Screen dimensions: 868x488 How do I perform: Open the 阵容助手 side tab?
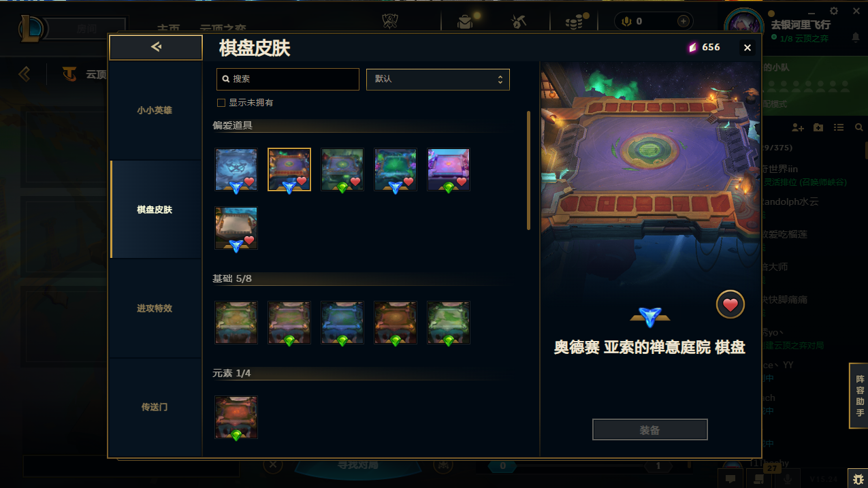[x=859, y=396]
